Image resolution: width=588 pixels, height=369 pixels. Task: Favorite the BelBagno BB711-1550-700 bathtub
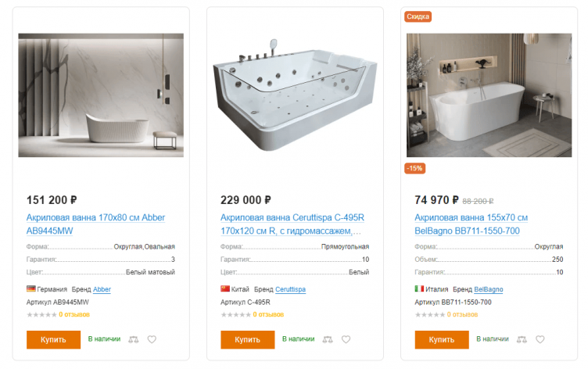point(540,339)
